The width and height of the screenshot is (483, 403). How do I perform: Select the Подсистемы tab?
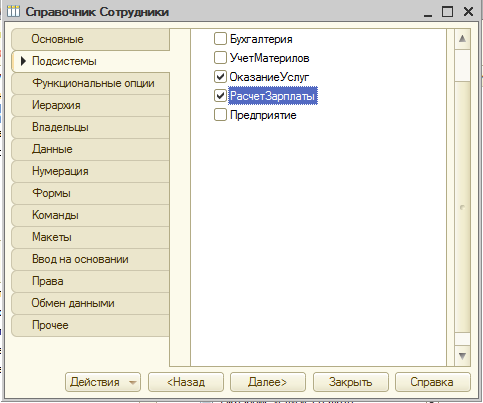coord(90,61)
